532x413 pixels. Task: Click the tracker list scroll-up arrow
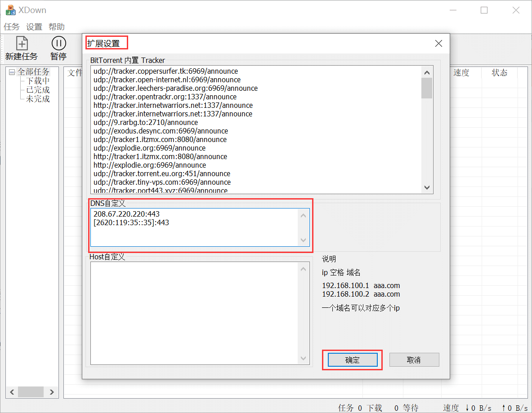(427, 71)
